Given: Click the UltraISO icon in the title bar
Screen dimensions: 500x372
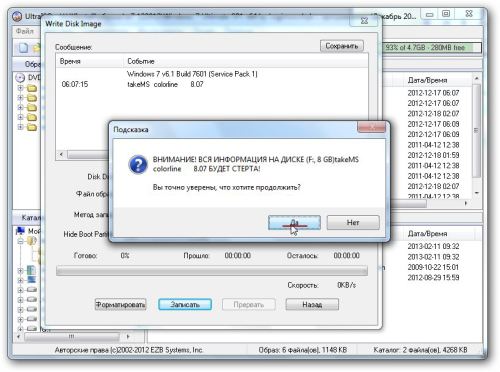Looking at the screenshot, I should [x=17, y=16].
